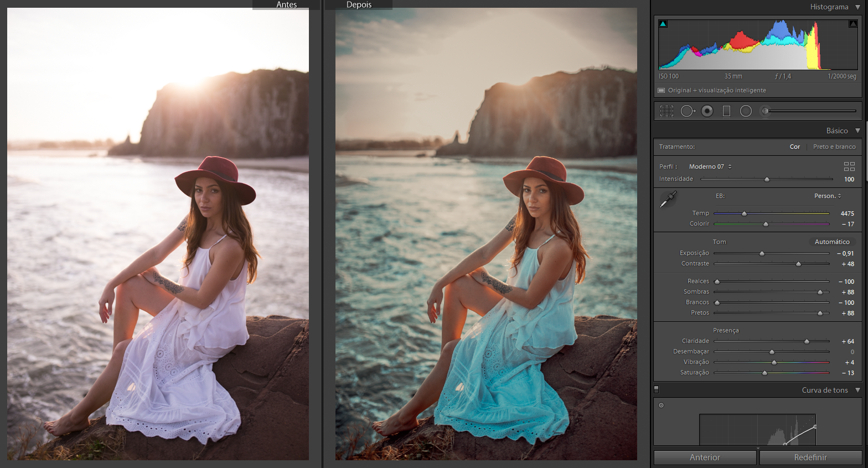Toggle highlight clipping indicator in histogram

click(x=853, y=24)
